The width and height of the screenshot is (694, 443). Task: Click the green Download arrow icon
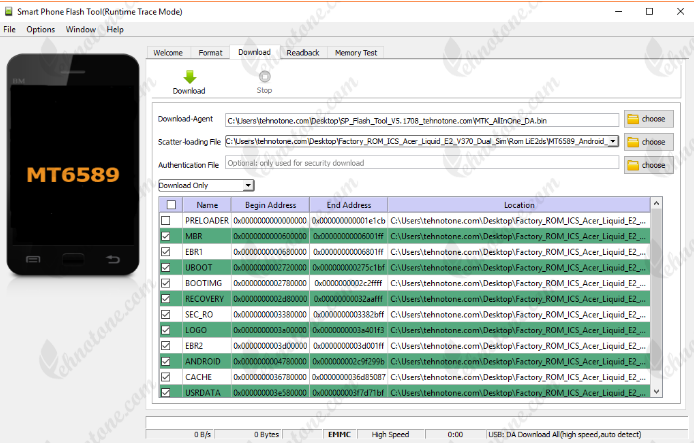tap(188, 77)
